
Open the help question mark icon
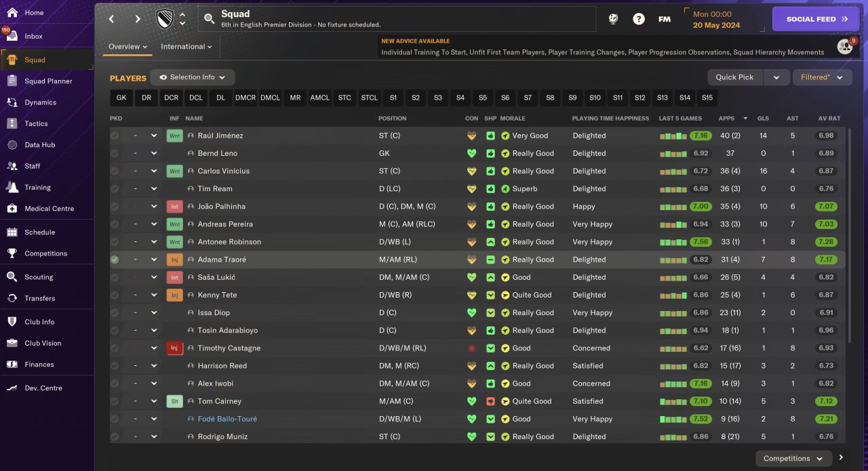tap(639, 19)
